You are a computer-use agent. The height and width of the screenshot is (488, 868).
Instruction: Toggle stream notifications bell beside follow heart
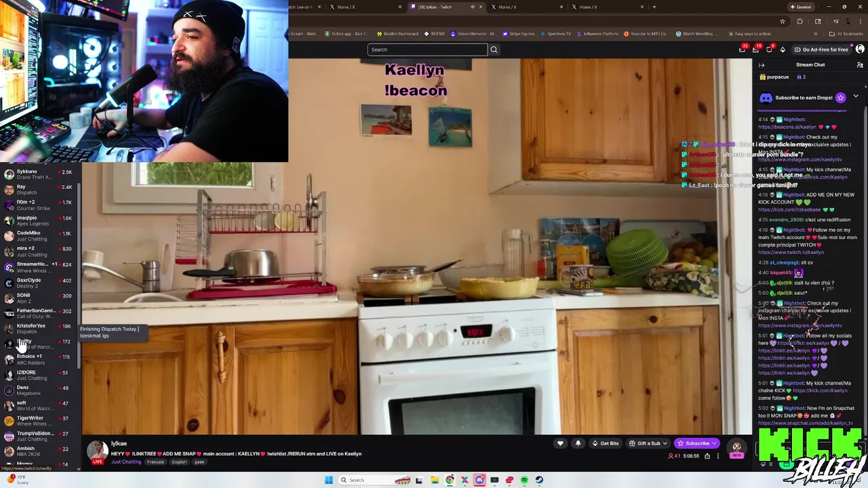click(578, 443)
